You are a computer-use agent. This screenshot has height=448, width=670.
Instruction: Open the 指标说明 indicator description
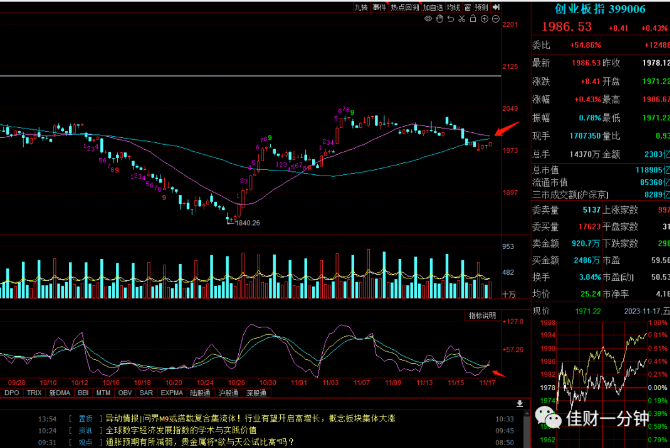482,315
